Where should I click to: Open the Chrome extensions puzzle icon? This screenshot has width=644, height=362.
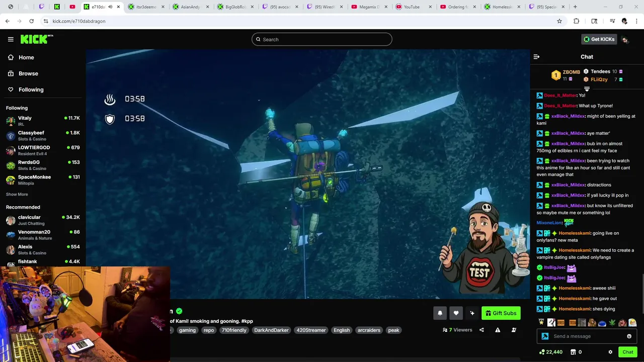pos(577,21)
